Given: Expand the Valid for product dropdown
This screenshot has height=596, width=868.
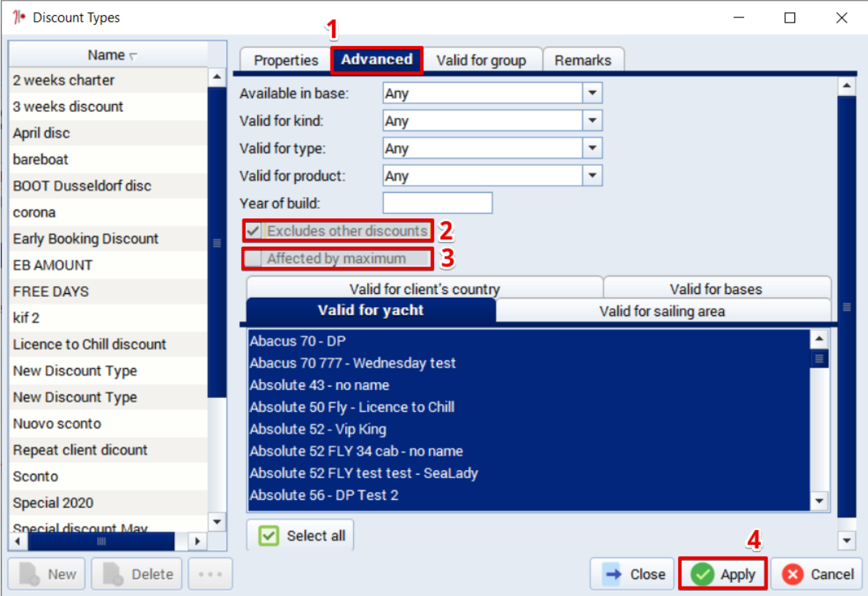Looking at the screenshot, I should pyautogui.click(x=592, y=175).
